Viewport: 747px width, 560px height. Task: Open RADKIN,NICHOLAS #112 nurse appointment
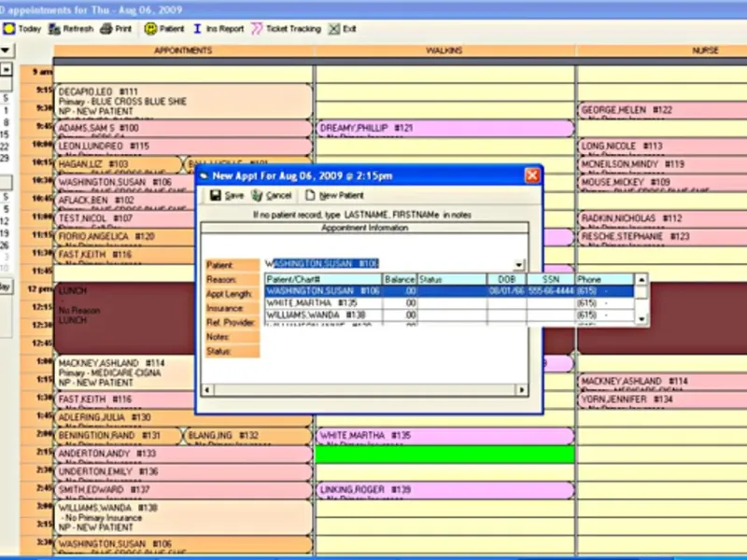click(662, 218)
